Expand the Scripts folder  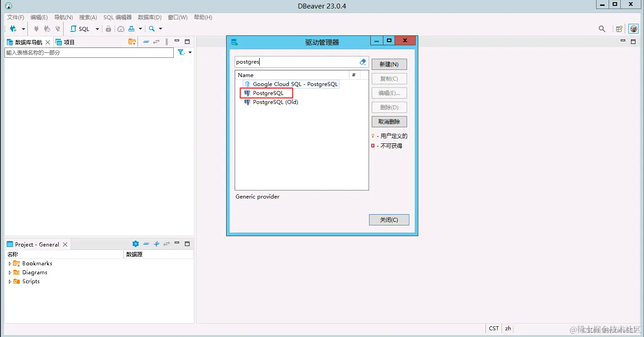[10, 281]
